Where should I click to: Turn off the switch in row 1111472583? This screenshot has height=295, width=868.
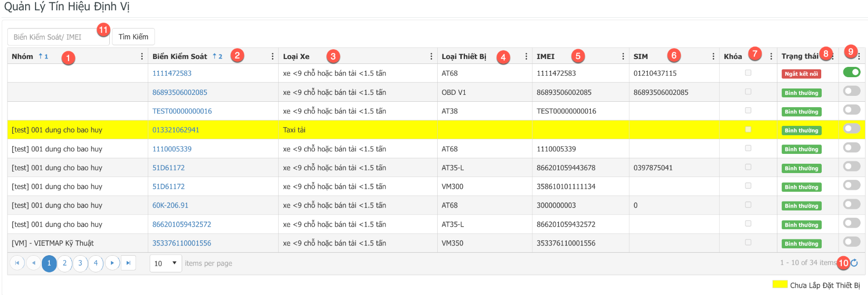click(852, 72)
